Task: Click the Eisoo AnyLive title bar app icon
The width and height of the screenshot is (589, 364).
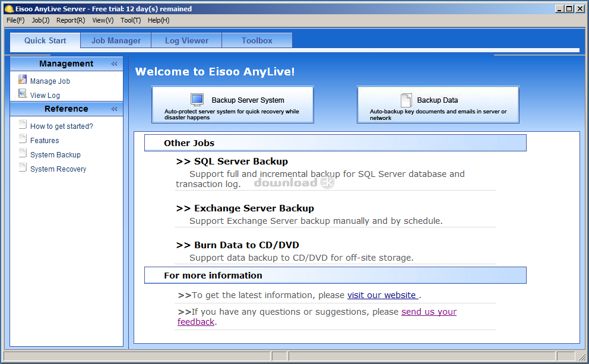Action: (x=9, y=9)
